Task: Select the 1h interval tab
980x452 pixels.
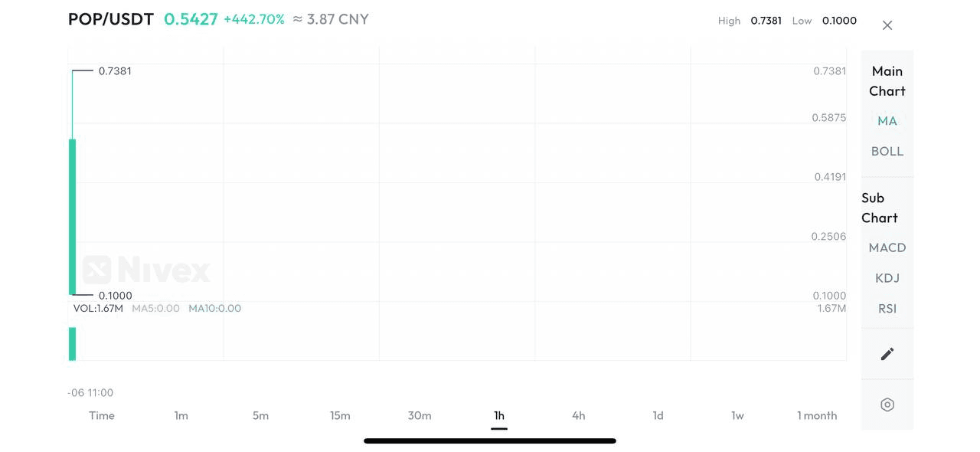Action: tap(499, 415)
